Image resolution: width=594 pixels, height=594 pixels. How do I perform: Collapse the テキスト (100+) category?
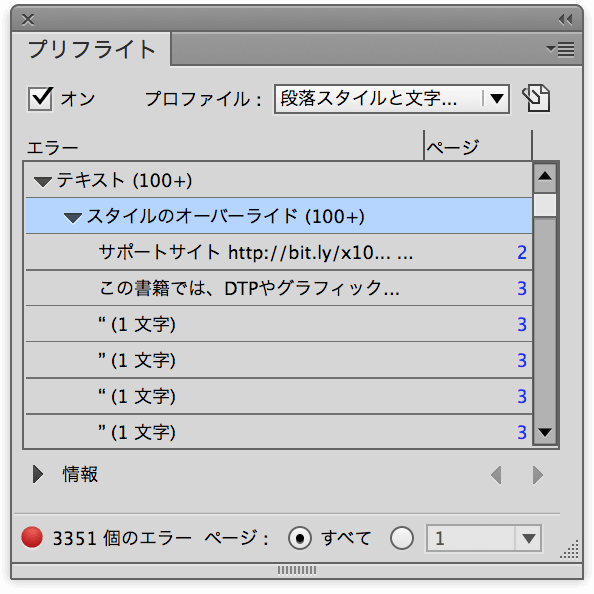(43, 181)
